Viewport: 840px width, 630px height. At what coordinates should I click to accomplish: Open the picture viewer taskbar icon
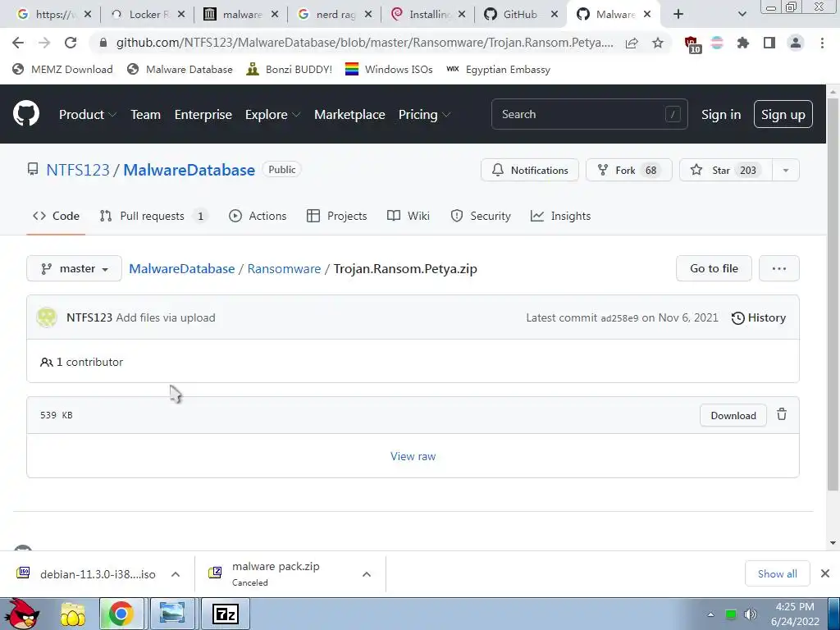point(172,614)
